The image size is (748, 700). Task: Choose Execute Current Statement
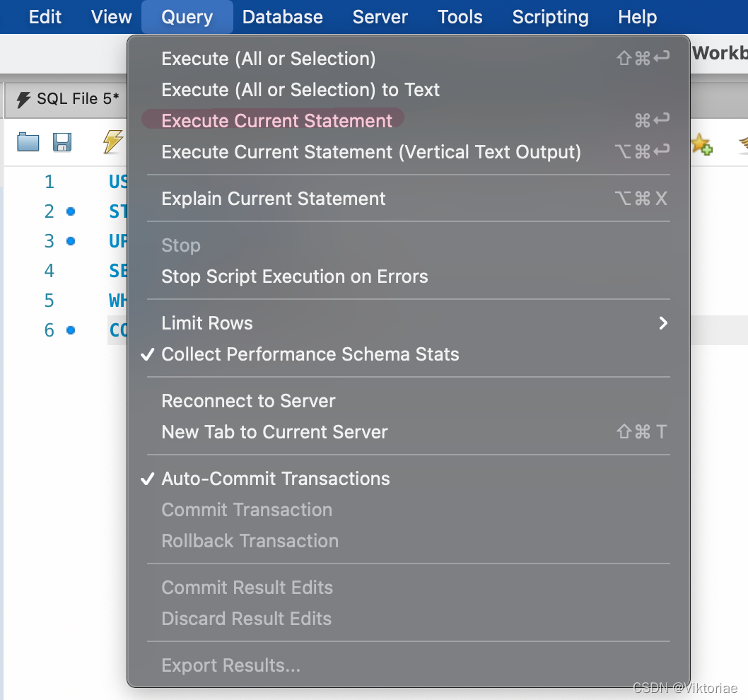tap(409, 121)
